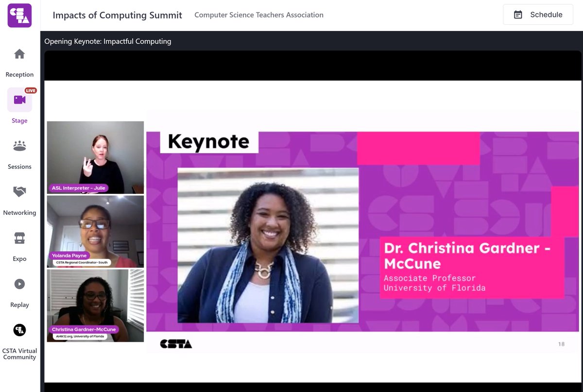Click the Associate Professor text on slide
Image resolution: width=583 pixels, height=392 pixels.
click(429, 278)
